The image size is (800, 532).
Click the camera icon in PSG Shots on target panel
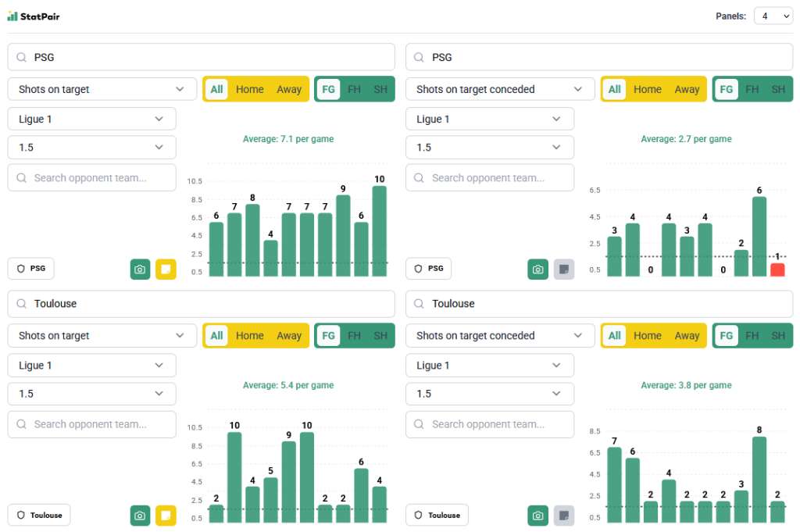(x=140, y=269)
